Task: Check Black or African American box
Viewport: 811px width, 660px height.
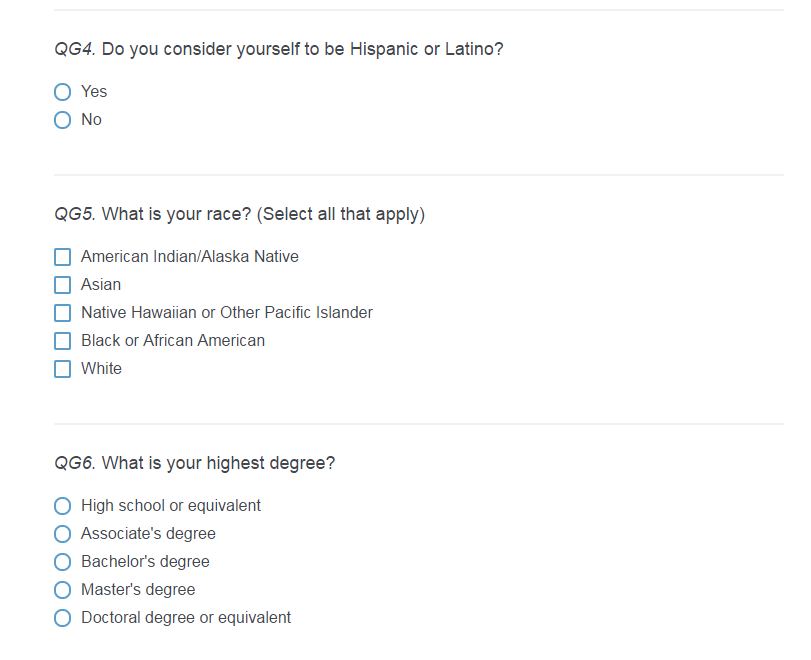Action: [x=63, y=341]
